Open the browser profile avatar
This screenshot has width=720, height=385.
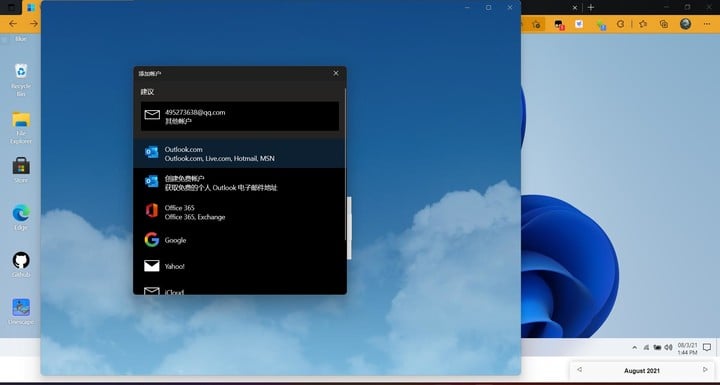click(x=686, y=24)
